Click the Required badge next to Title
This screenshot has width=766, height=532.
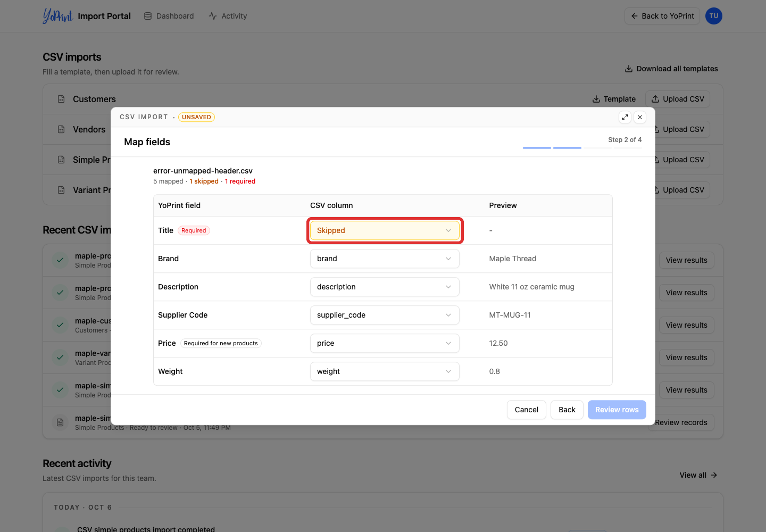(x=194, y=230)
